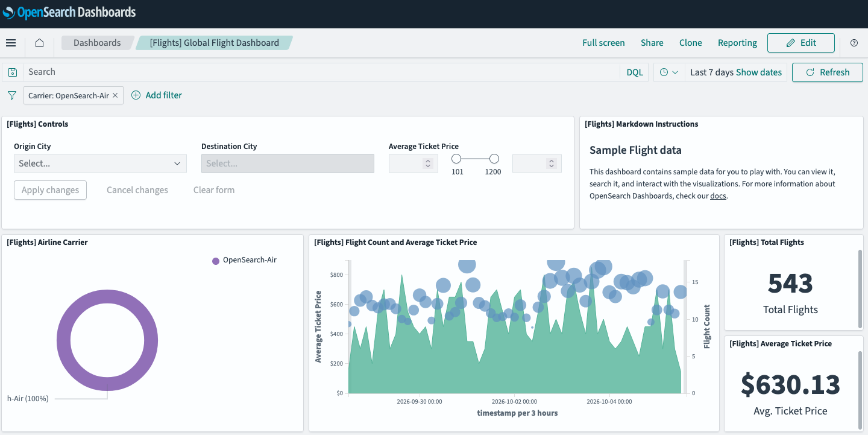The height and width of the screenshot is (435, 868).
Task: Click the maximum ticket price number field
Action: (x=537, y=164)
